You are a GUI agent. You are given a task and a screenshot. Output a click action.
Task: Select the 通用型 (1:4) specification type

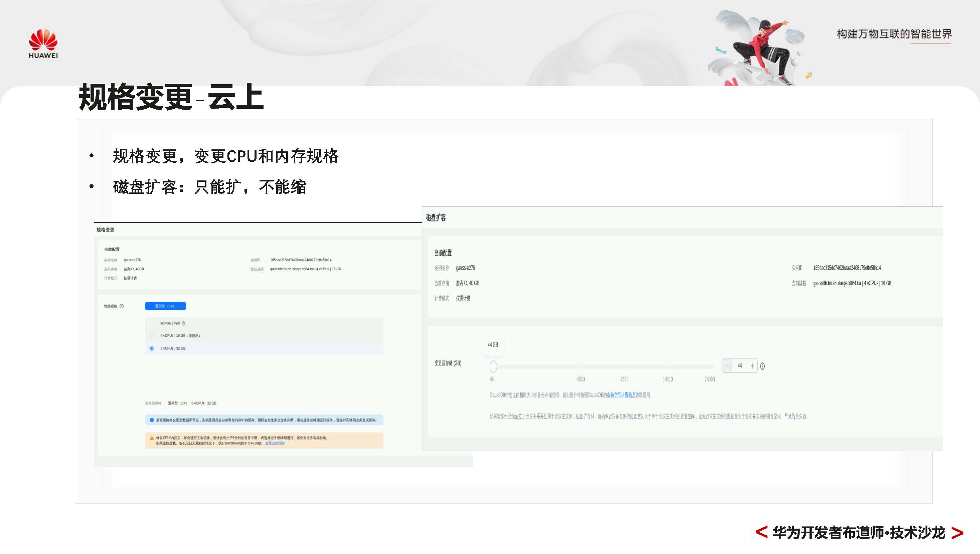165,306
